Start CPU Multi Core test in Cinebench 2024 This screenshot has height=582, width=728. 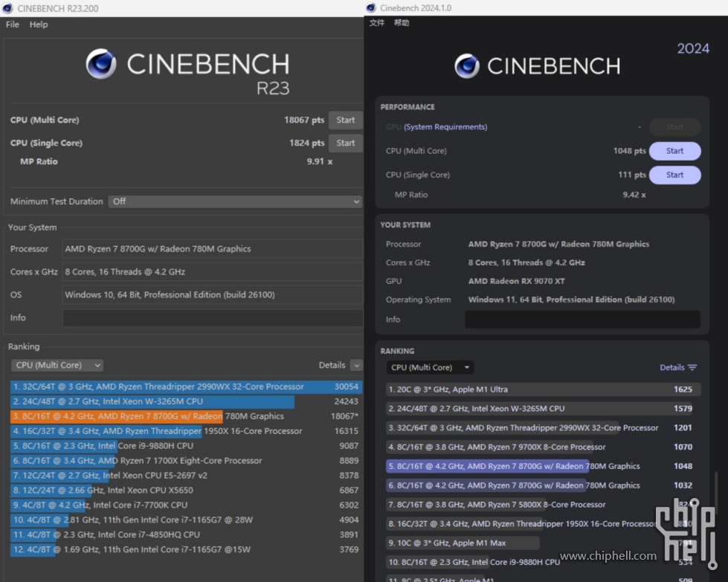(x=674, y=151)
